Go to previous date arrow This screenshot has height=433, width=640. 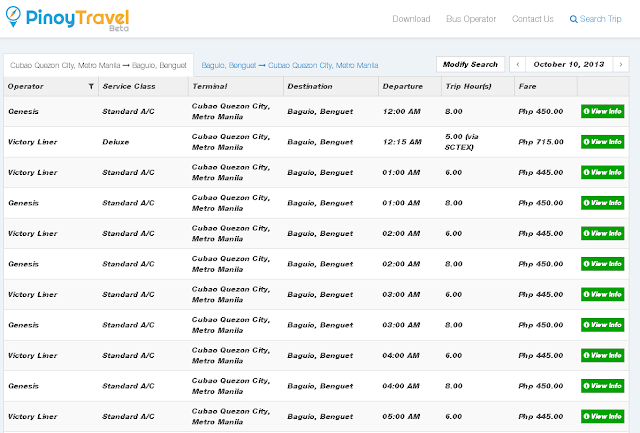pos(518,64)
